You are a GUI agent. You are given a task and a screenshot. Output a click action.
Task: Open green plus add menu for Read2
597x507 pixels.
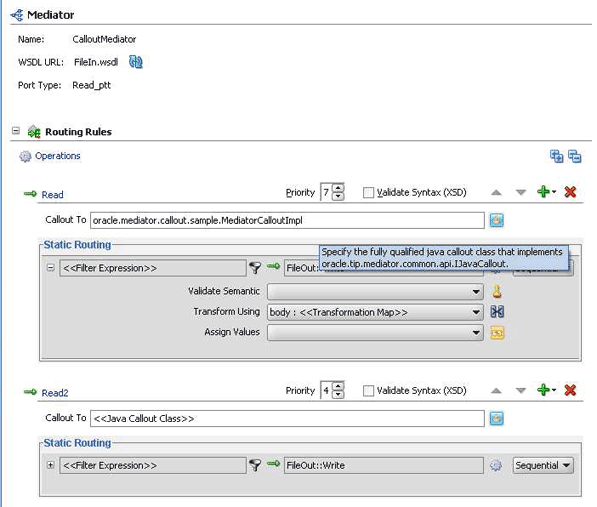(546, 390)
